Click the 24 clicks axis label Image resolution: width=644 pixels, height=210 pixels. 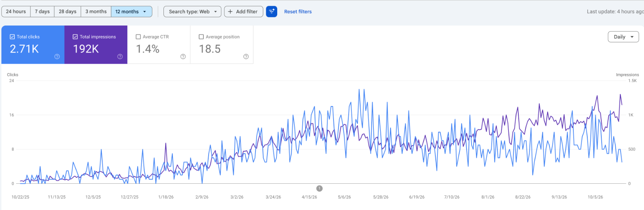(11, 81)
